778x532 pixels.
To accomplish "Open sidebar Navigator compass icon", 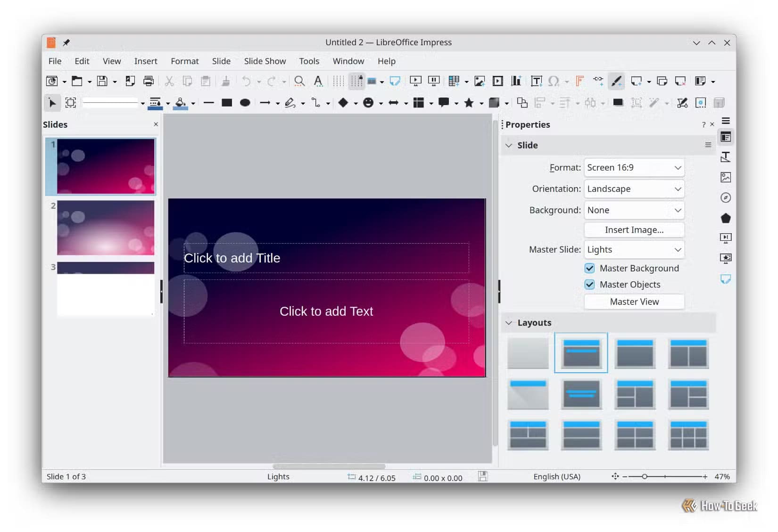I will coord(726,197).
